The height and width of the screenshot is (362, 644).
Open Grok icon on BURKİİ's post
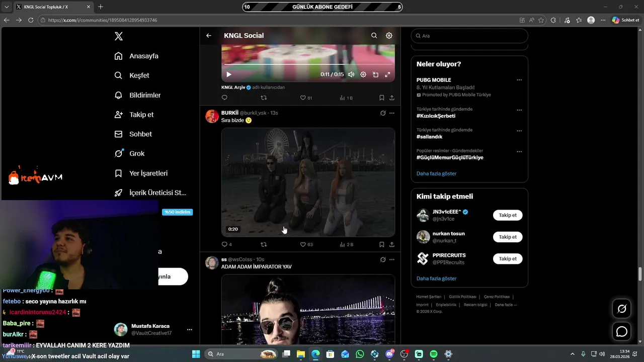click(x=383, y=113)
